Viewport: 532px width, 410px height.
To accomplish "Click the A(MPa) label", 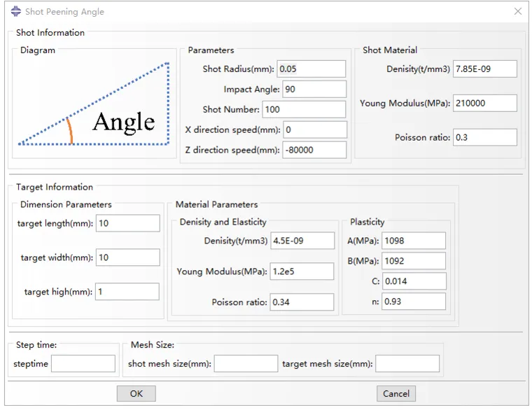I will [x=363, y=241].
